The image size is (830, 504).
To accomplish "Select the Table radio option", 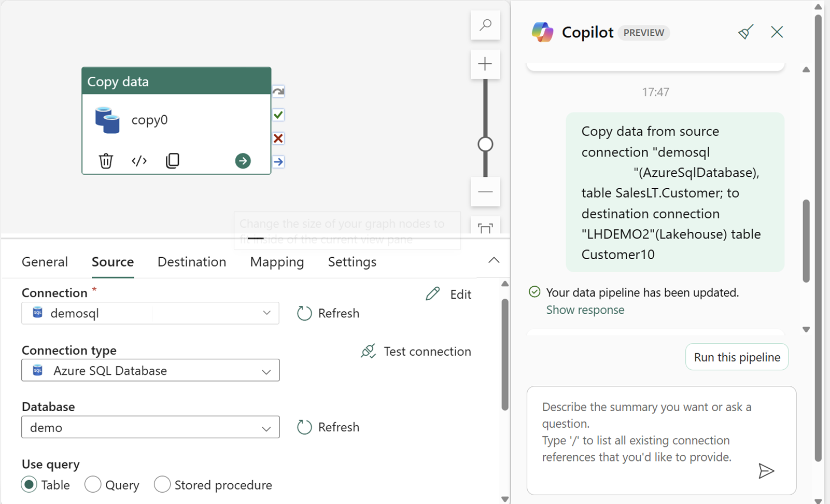I will tap(29, 485).
